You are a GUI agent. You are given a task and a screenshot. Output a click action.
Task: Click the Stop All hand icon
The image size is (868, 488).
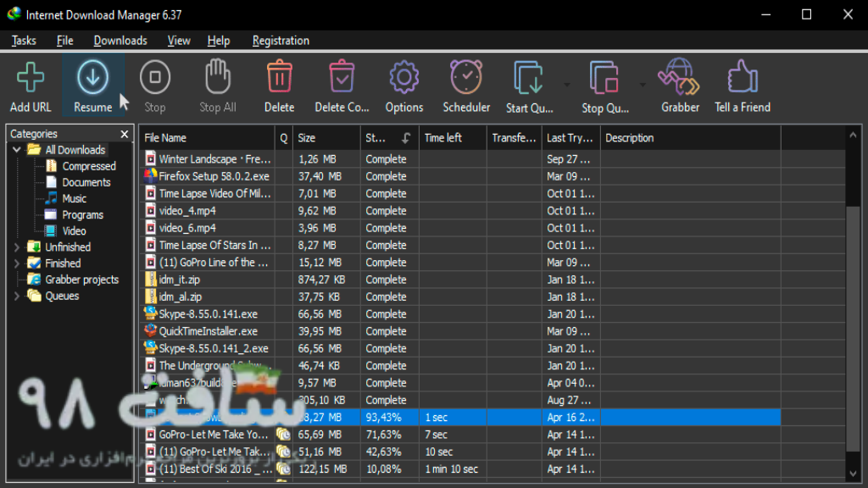pos(218,76)
